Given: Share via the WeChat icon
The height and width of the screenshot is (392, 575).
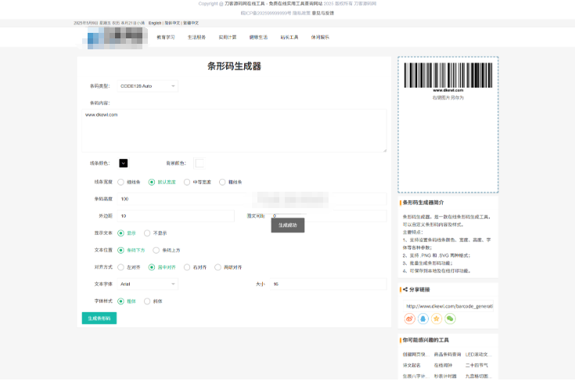Looking at the screenshot, I should (x=450, y=318).
